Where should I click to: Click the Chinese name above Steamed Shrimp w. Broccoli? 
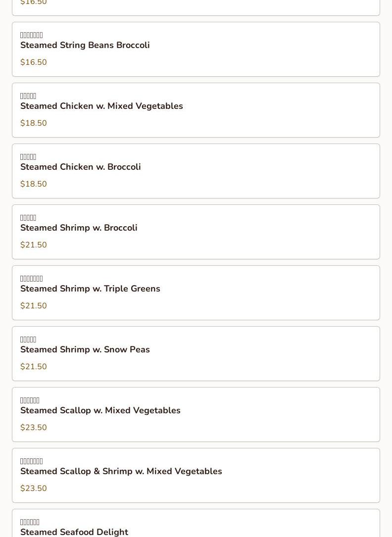click(28, 218)
